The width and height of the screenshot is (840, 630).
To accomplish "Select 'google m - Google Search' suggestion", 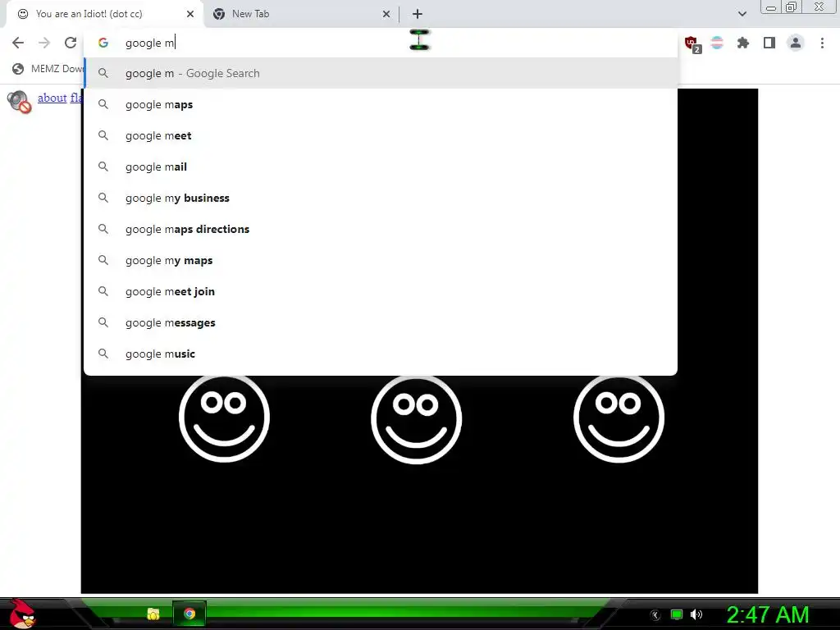I will (x=381, y=73).
